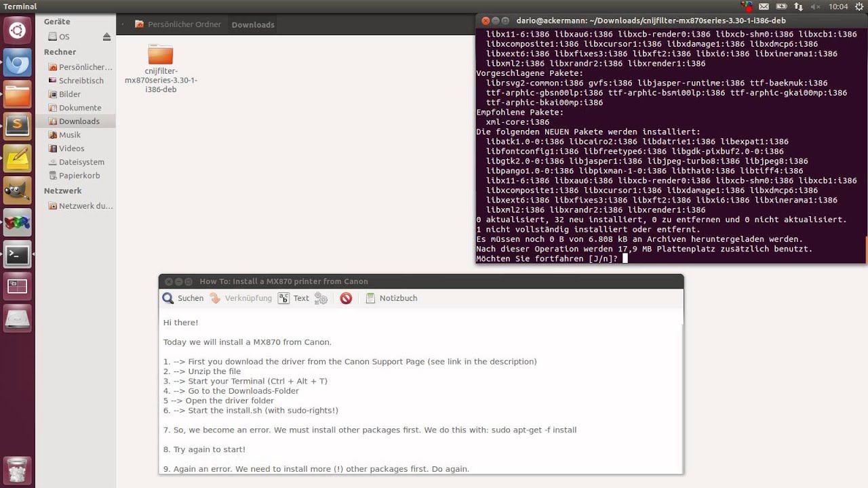The width and height of the screenshot is (868, 488).
Task: Open Persönlicher Ordner in sidebar
Action: [x=79, y=67]
